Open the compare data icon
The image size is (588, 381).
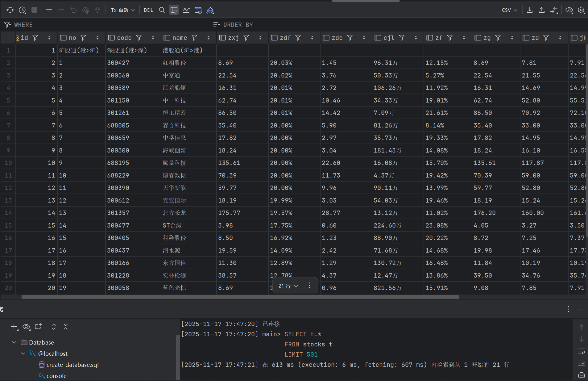pos(554,10)
